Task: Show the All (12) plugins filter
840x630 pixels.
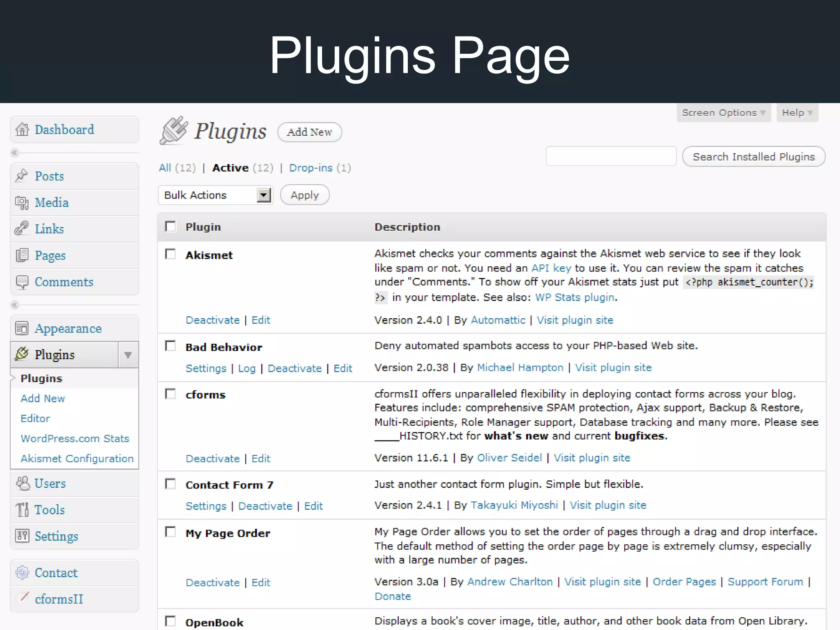Action: 177,168
